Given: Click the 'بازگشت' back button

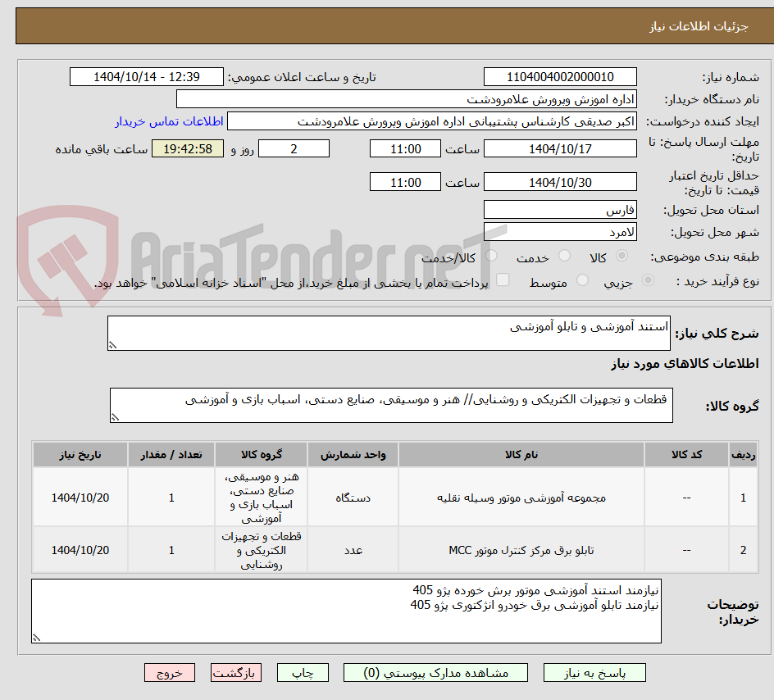Looking at the screenshot, I should click(x=236, y=673).
